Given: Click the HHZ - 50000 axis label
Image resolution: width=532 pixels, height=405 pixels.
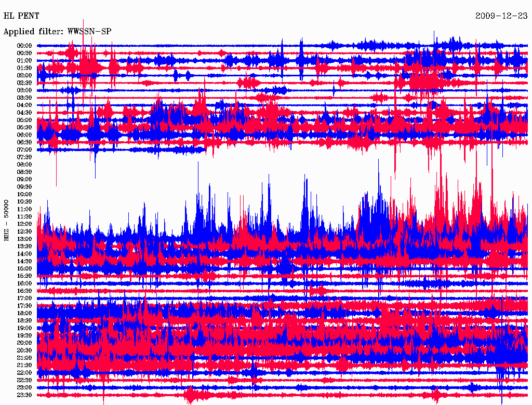Looking at the screenshot, I should point(6,220).
